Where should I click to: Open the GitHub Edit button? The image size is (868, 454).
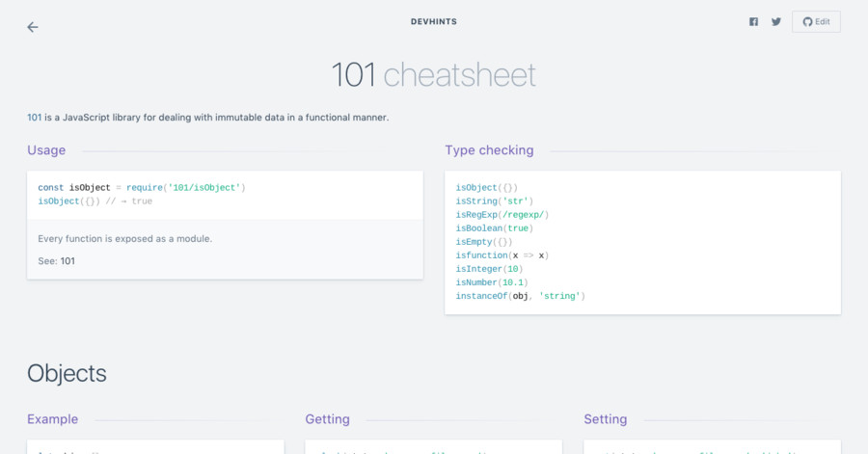click(x=816, y=22)
